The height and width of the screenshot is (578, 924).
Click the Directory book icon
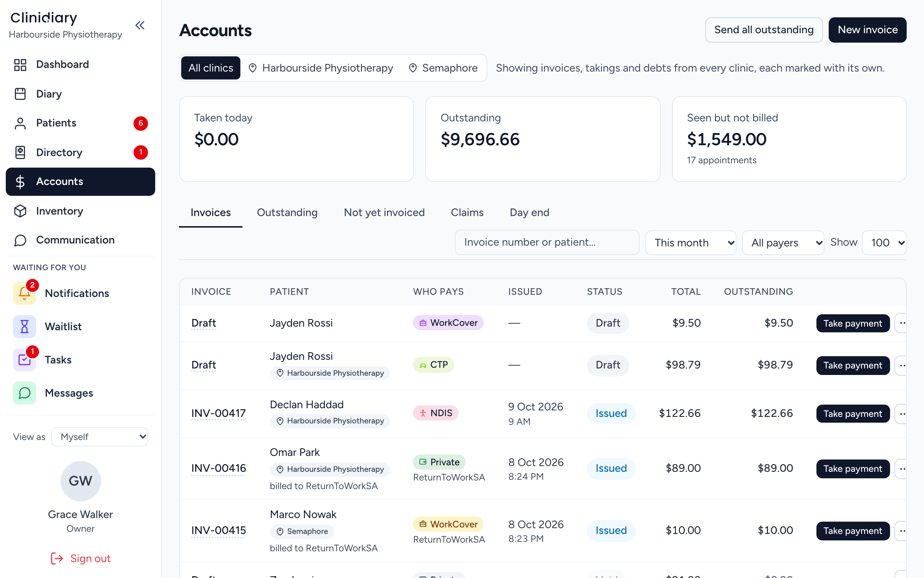point(20,152)
